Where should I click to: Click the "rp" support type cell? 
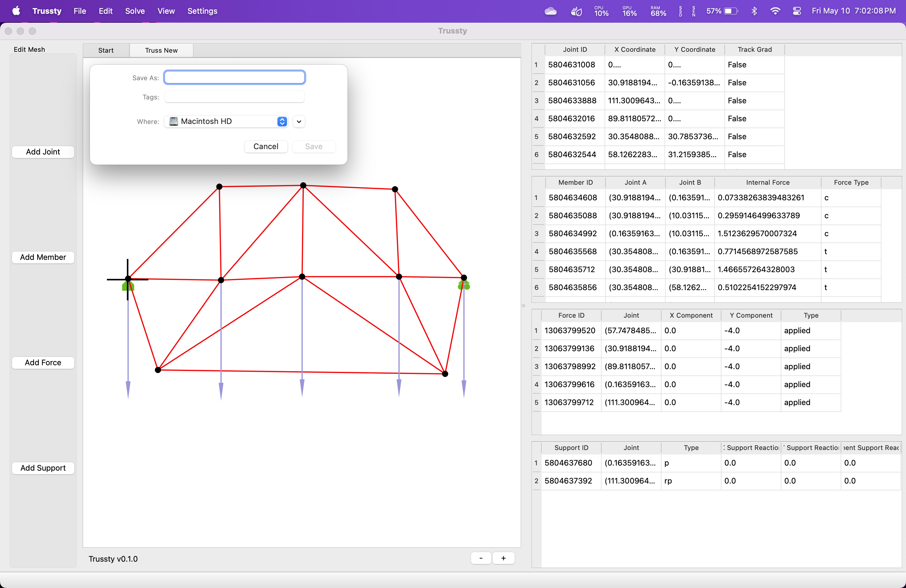[691, 481]
